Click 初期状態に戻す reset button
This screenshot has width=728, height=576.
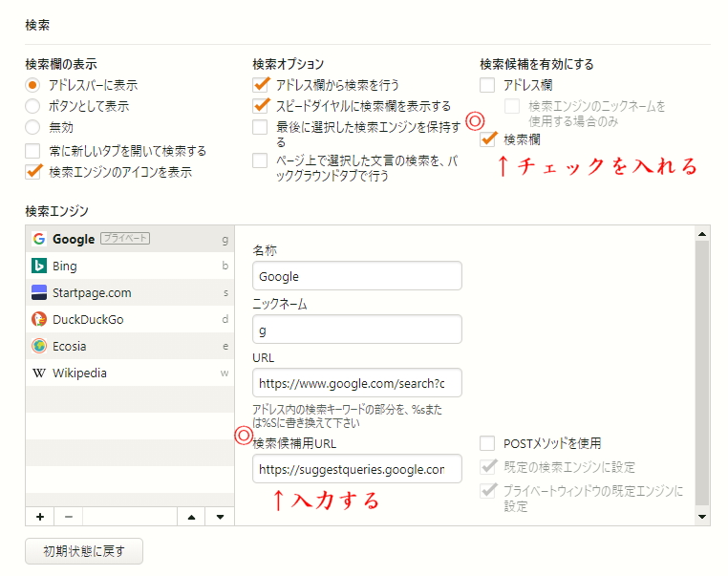(x=84, y=551)
